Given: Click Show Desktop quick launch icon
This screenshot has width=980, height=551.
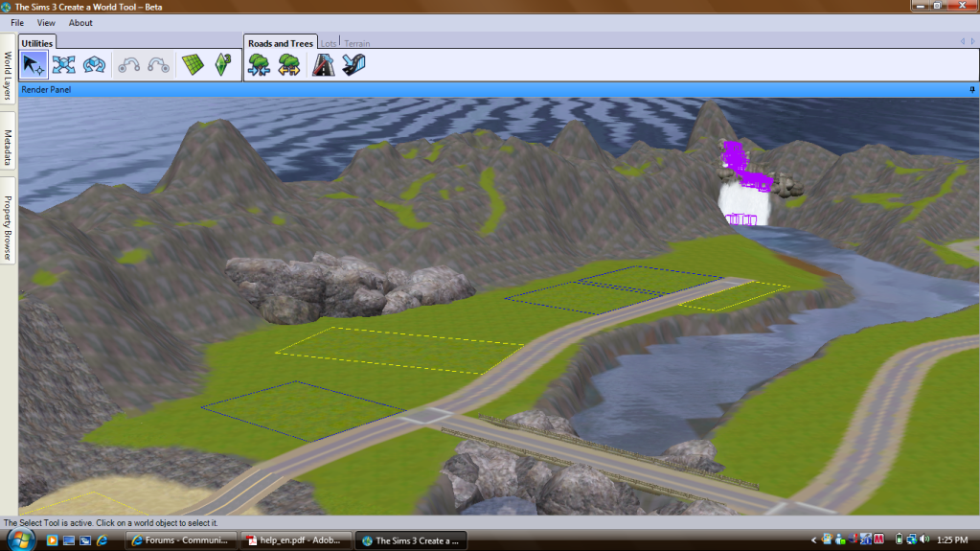Looking at the screenshot, I should click(69, 540).
